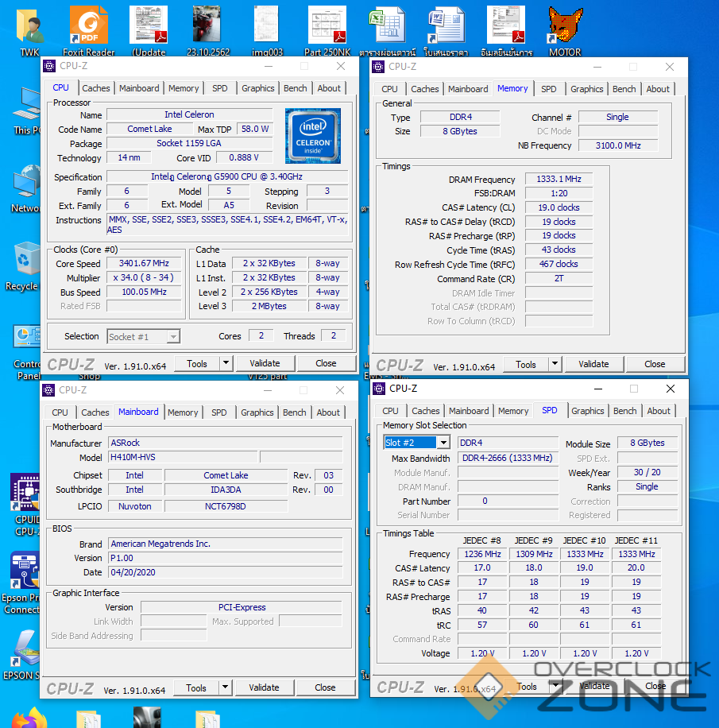Open the img003 desktop file

tap(267, 25)
